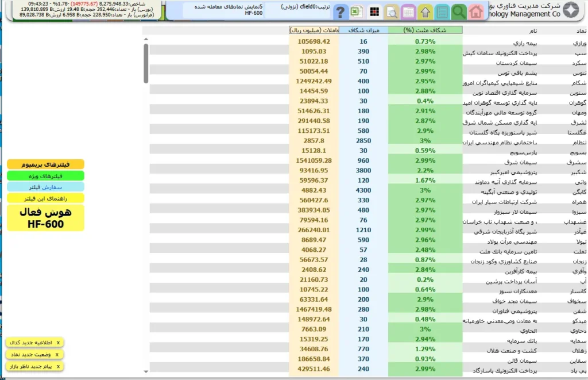The image size is (588, 380).
Task: Open the home page icon
Action: pyautogui.click(x=475, y=11)
